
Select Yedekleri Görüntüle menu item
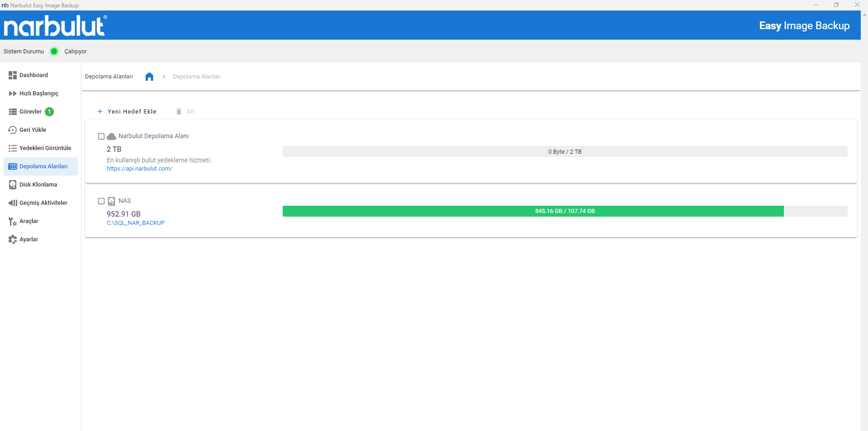(x=45, y=148)
